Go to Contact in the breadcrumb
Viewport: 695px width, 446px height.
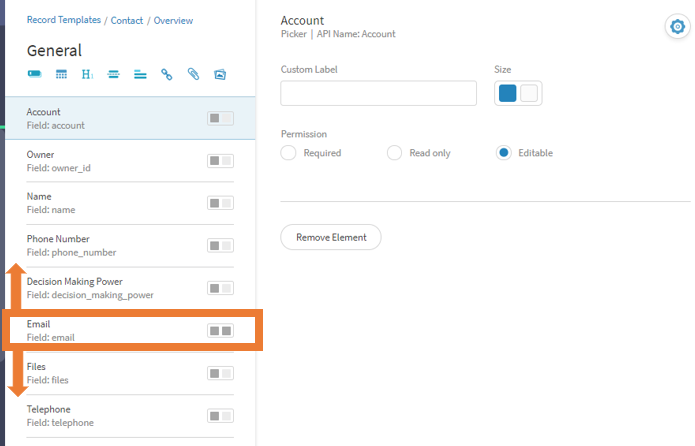127,20
